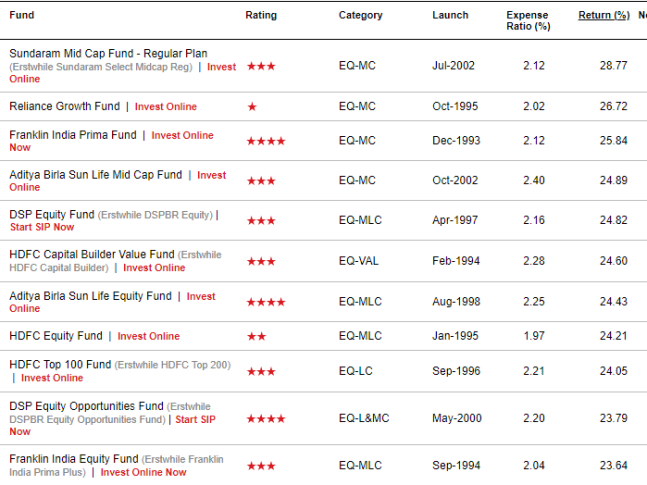Open Sundaram Mid Cap Fund - Regular Plan
Viewport: 647px width, 485px height.
point(108,54)
